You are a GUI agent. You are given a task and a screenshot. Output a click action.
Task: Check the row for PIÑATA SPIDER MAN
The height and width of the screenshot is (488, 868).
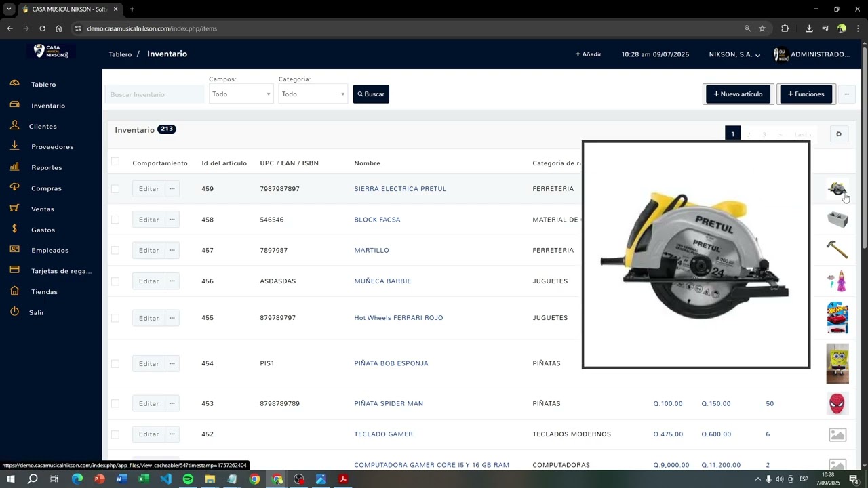tap(115, 403)
